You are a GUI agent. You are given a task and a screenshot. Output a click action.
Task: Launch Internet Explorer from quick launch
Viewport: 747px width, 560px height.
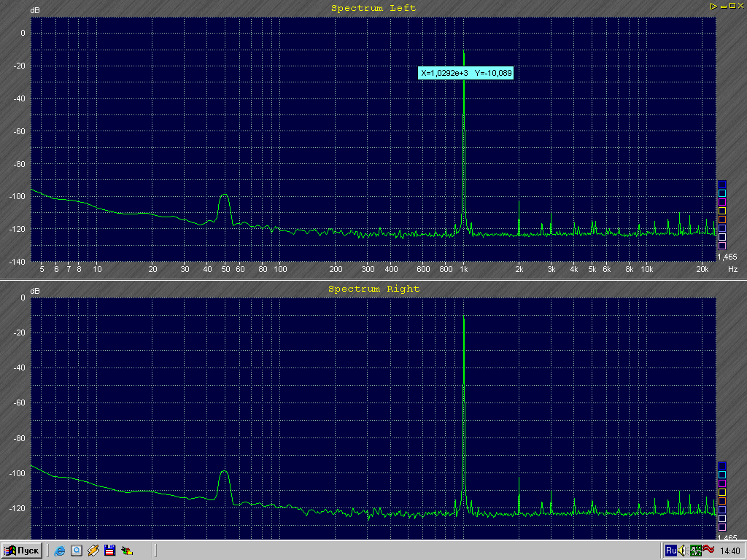click(59, 551)
